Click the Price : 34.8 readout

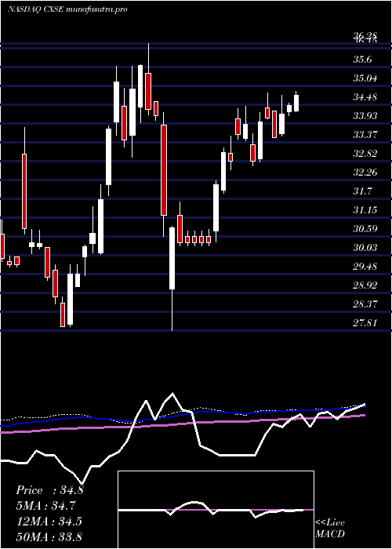coord(49,490)
